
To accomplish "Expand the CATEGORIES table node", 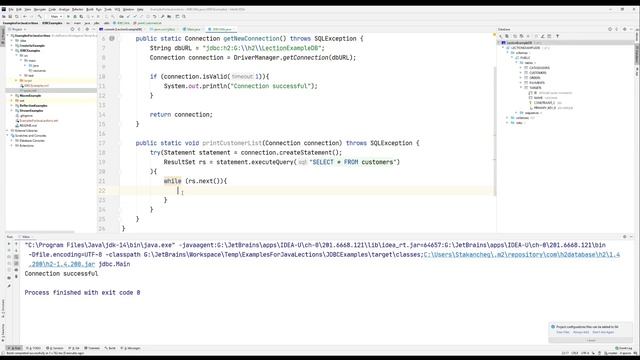I will 521,68.
